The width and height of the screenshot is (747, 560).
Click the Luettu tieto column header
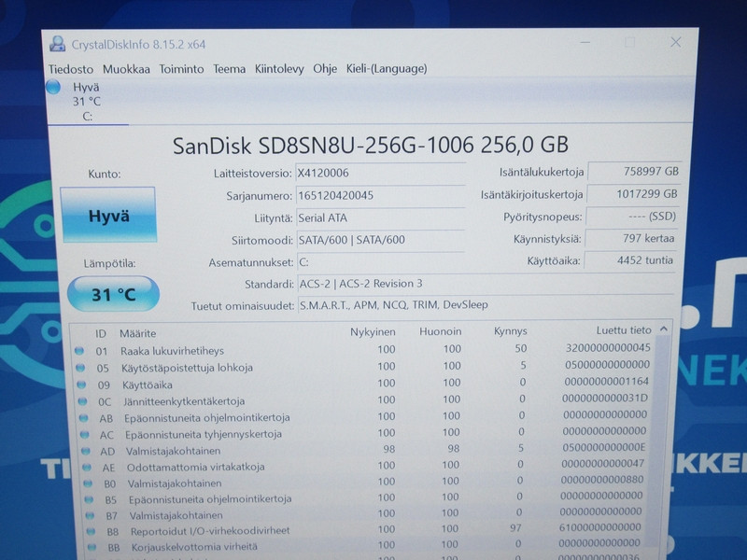coord(624,330)
